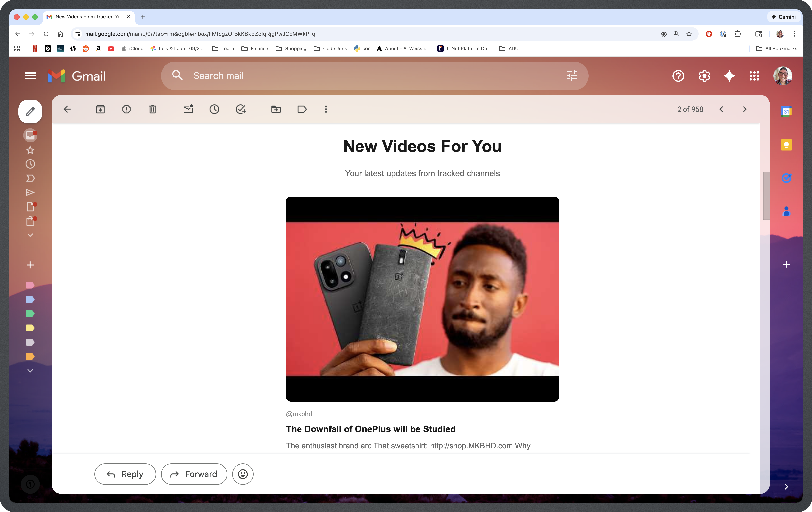This screenshot has width=812, height=512.
Task: Toggle the left navigation drawer
Action: [x=30, y=76]
